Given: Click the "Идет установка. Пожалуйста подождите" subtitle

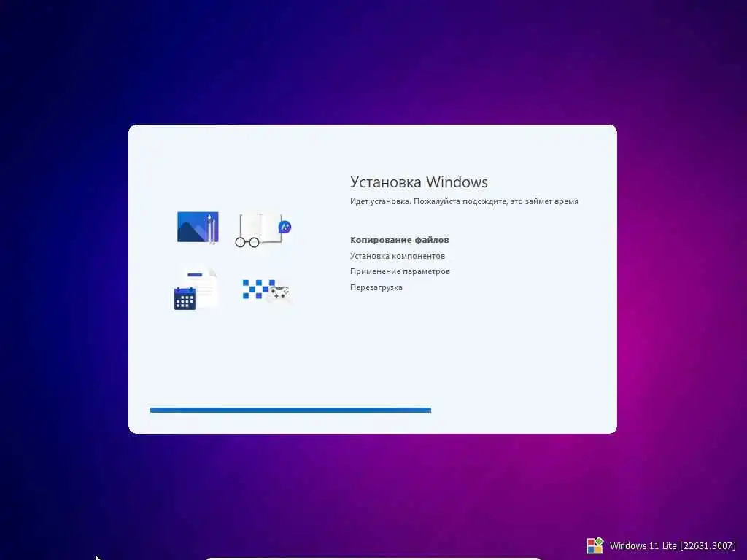Looking at the screenshot, I should 464,201.
